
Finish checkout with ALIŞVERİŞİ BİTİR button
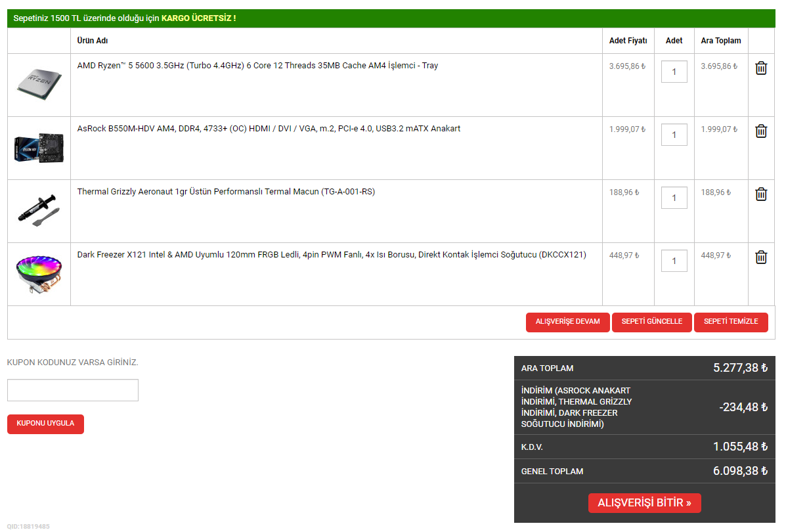tap(645, 503)
